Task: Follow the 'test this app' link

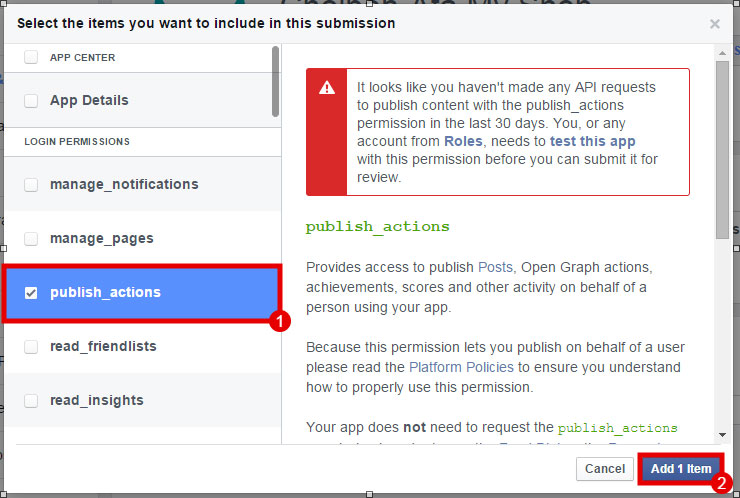Action: coord(592,141)
